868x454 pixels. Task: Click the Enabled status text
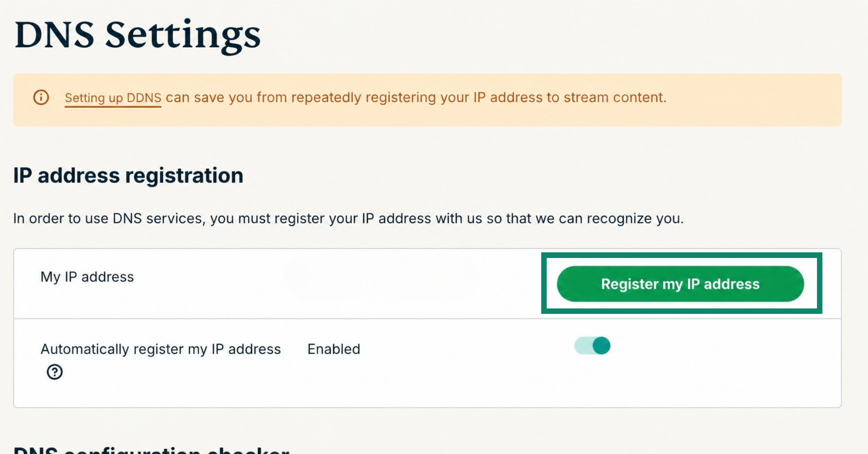point(334,349)
